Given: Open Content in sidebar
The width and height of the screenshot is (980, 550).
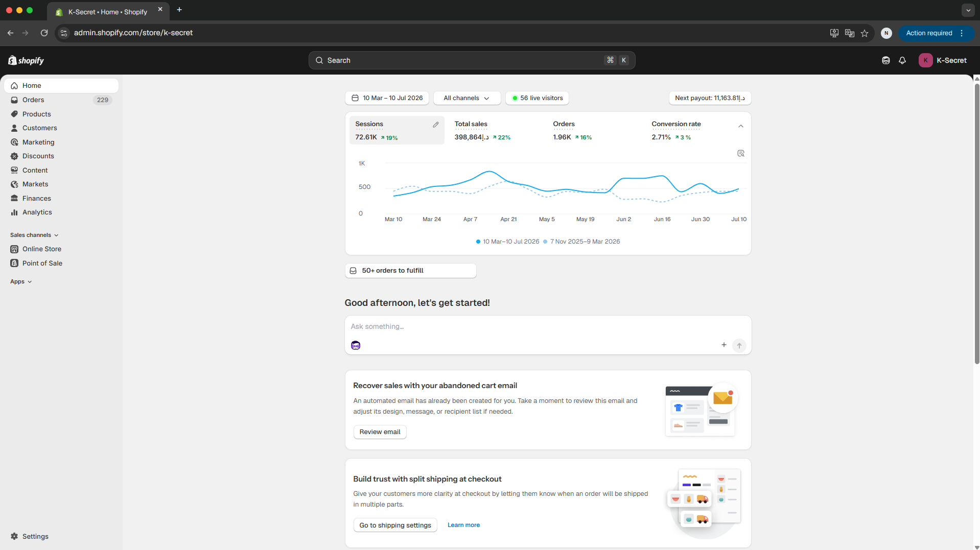Looking at the screenshot, I should tap(61, 171).
